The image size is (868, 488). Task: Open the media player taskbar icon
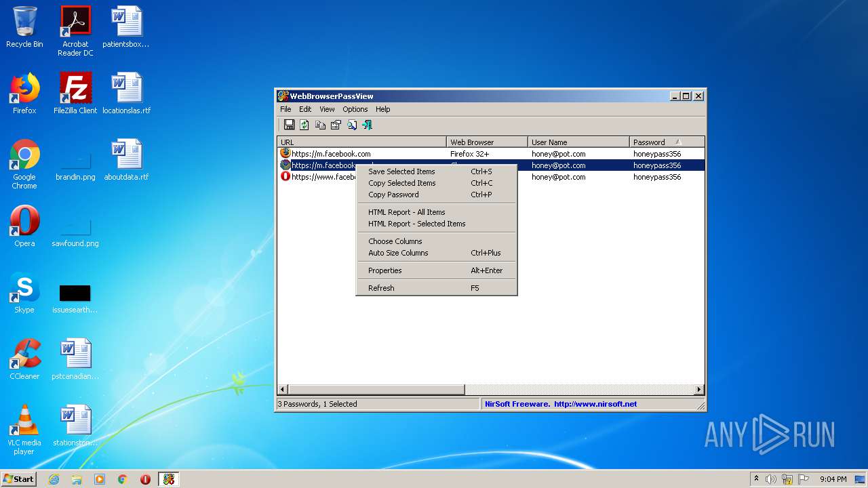click(x=100, y=479)
